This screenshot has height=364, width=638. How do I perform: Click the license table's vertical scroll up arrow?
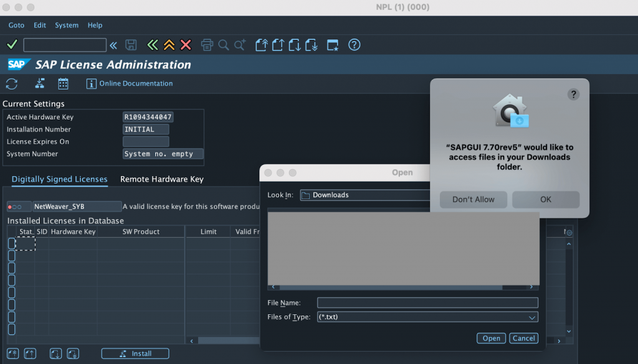(x=569, y=244)
